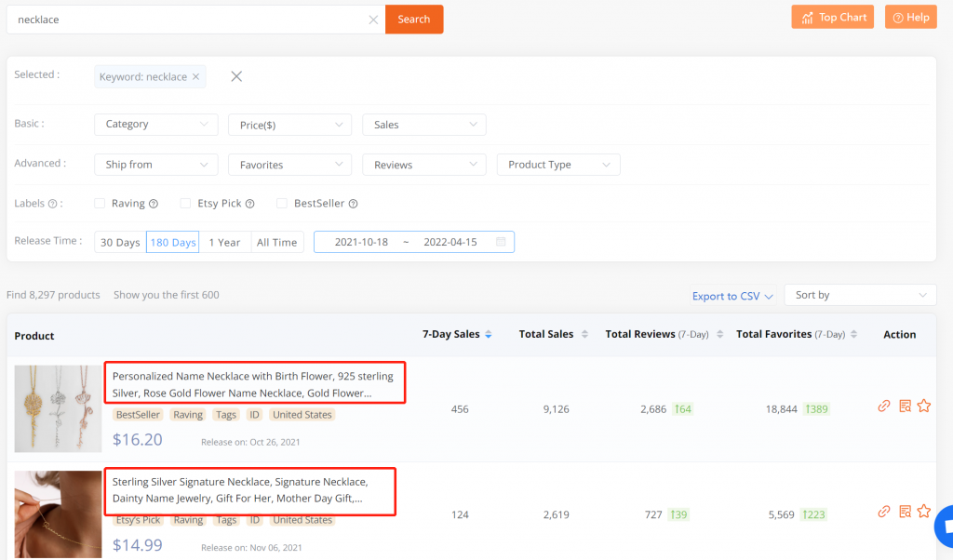The height and width of the screenshot is (560, 953).
Task: Clear all selected filters with large X
Action: [236, 76]
